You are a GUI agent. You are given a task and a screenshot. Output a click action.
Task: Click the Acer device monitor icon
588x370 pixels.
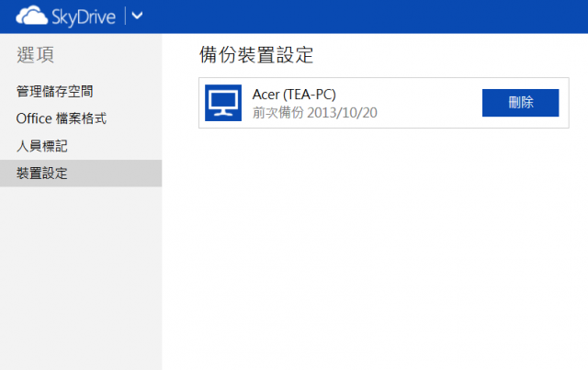(223, 103)
